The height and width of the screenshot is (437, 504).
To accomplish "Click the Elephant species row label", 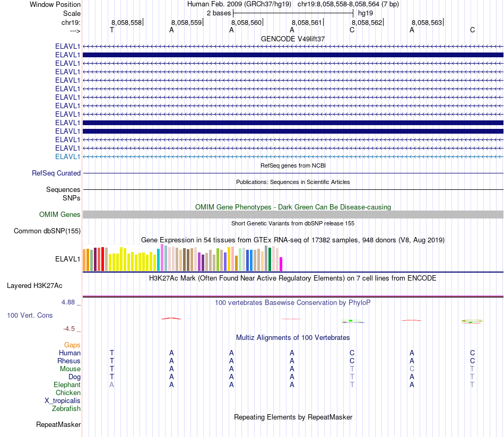I will [x=67, y=384].
